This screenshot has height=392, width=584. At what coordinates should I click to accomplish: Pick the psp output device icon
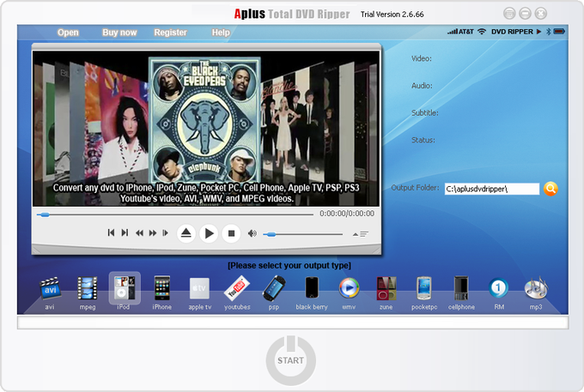point(274,288)
